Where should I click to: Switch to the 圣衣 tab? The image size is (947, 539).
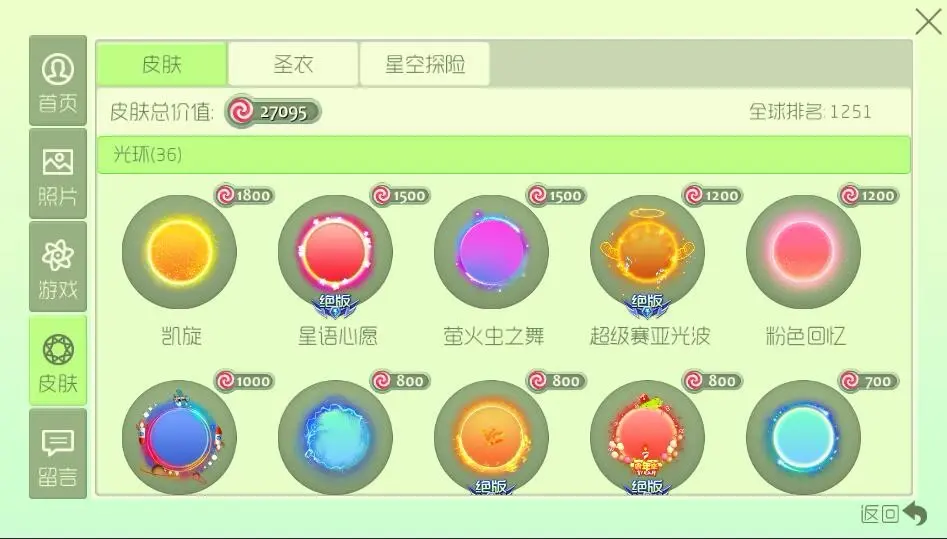coord(293,63)
